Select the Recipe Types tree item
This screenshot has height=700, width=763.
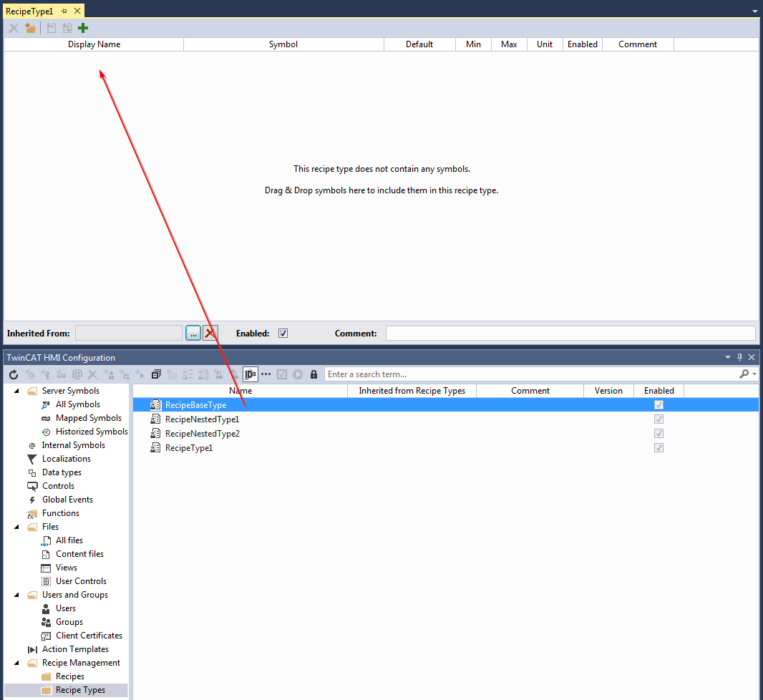click(80, 690)
